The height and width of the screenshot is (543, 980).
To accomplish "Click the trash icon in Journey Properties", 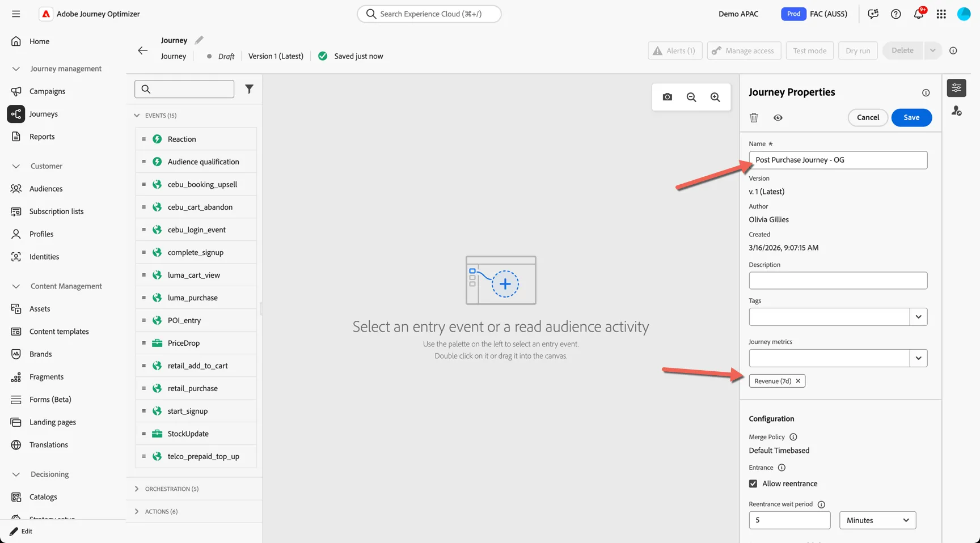I will [x=754, y=117].
